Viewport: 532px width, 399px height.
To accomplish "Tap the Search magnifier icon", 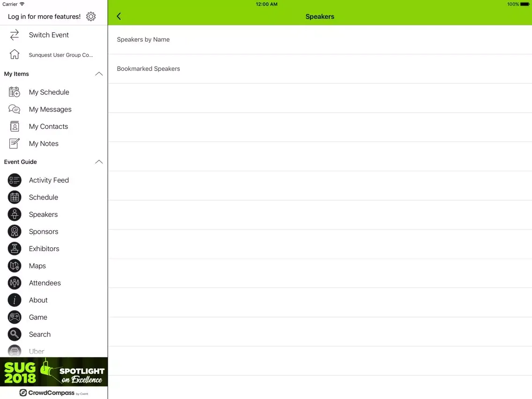I will tap(14, 334).
